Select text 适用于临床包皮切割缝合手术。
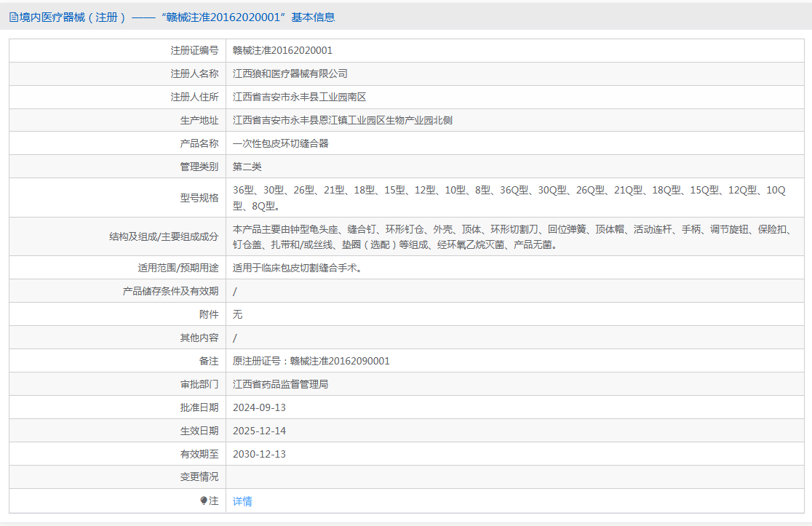Screen dimensions: 812x526 point(298,268)
